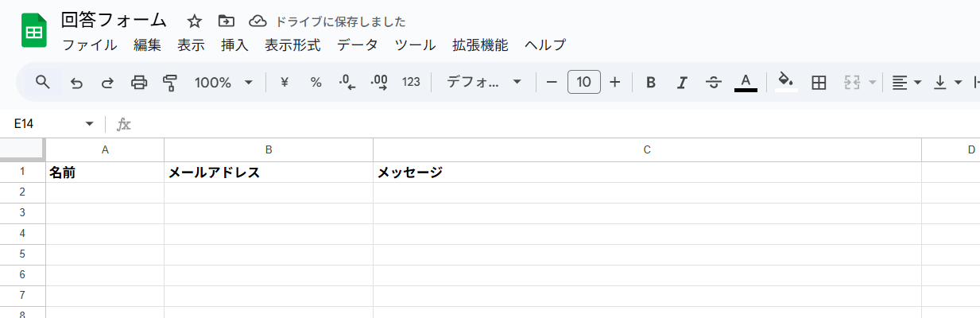
Task: Click the メッセージ cell
Action: click(647, 172)
